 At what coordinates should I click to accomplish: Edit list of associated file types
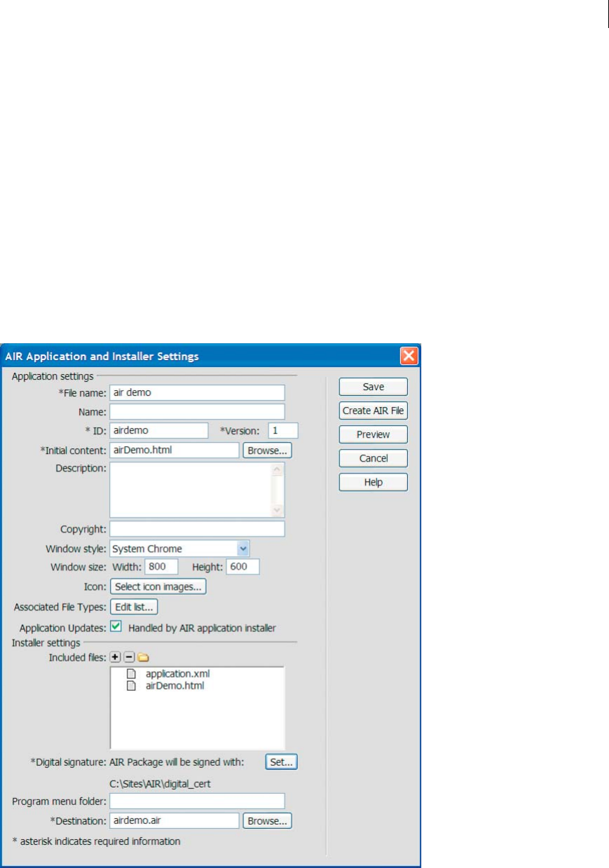134,606
